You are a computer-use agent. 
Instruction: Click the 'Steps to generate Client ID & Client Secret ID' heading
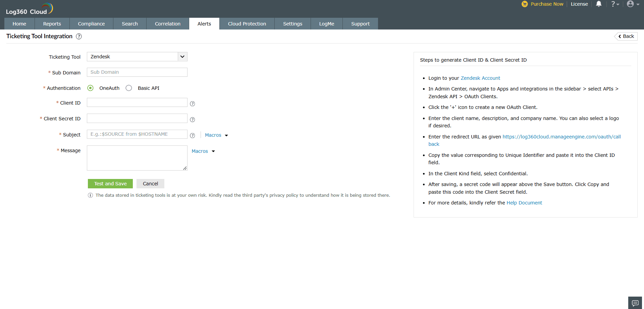click(473, 60)
